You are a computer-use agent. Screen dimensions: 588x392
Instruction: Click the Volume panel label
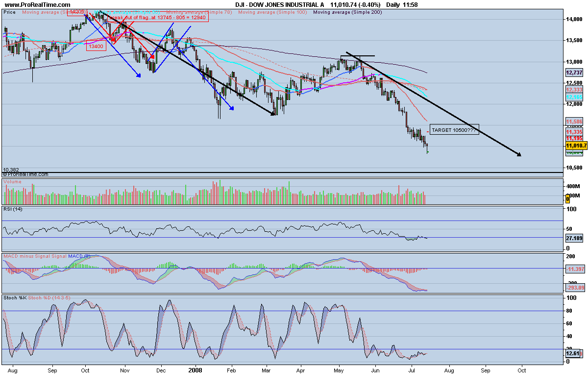pyautogui.click(x=13, y=182)
